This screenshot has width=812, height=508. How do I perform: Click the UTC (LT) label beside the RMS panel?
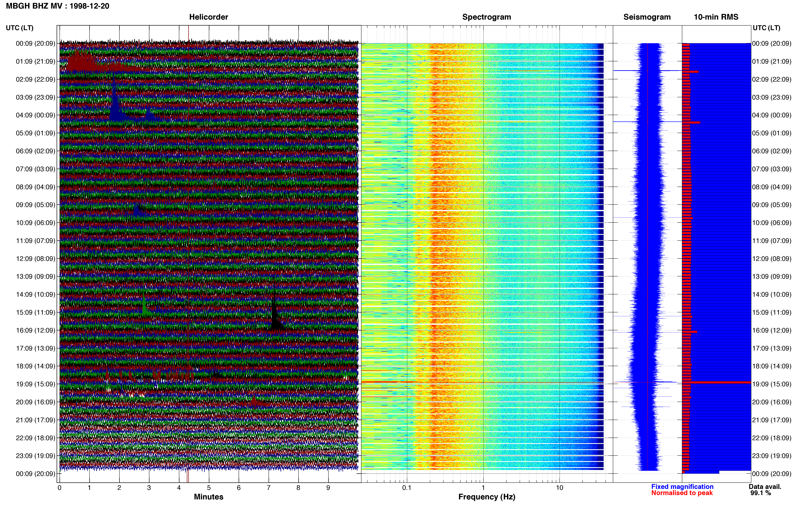pos(766,28)
